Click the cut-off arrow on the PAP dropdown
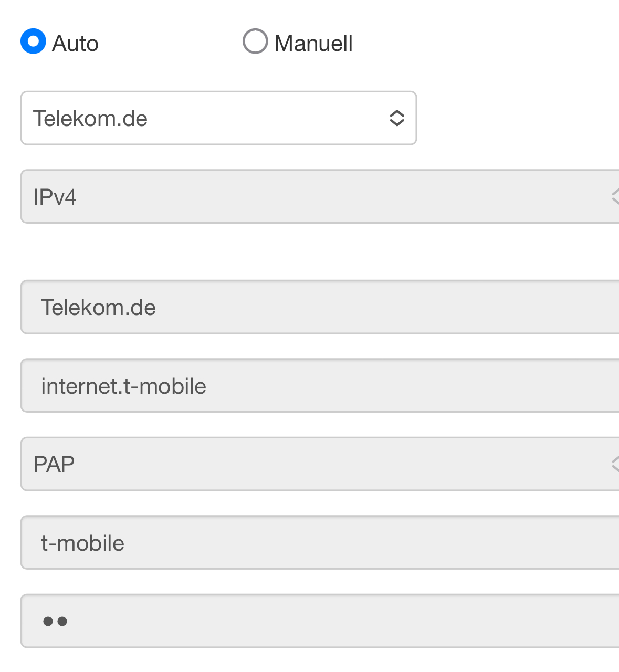Viewport: 619px width, 672px height. tap(615, 464)
